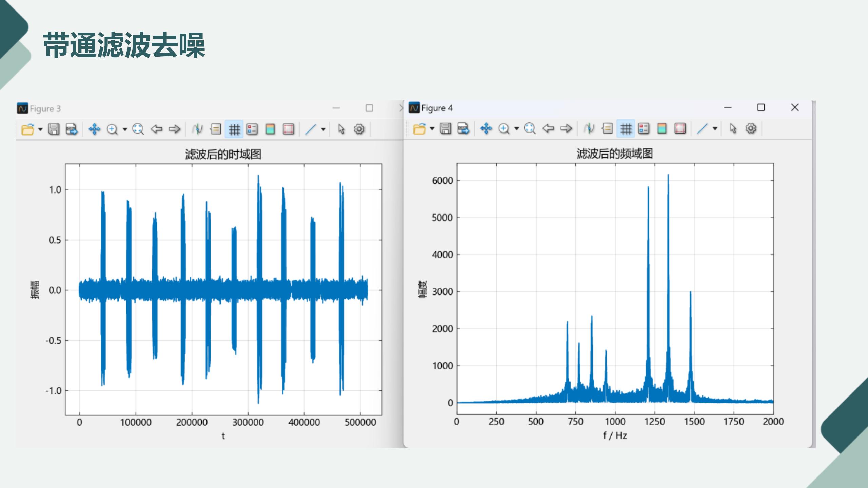This screenshot has width=868, height=488.
Task: Click the export image icon in Figure 4
Action: [463, 128]
